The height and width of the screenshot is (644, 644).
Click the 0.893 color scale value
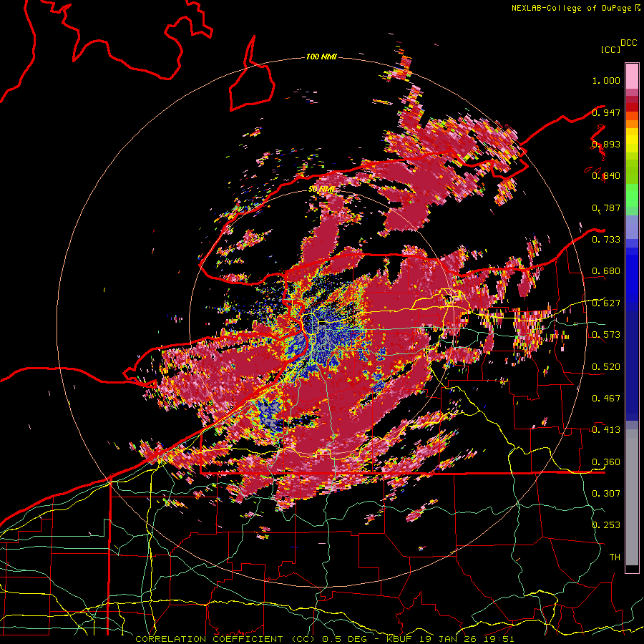click(x=606, y=144)
